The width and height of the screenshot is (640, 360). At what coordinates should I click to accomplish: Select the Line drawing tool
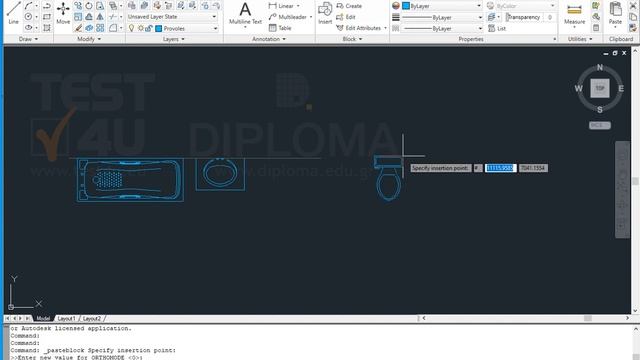point(13,12)
